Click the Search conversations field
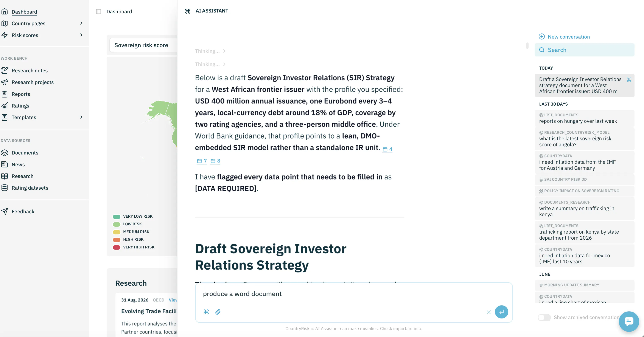This screenshot has width=644, height=337. [584, 50]
